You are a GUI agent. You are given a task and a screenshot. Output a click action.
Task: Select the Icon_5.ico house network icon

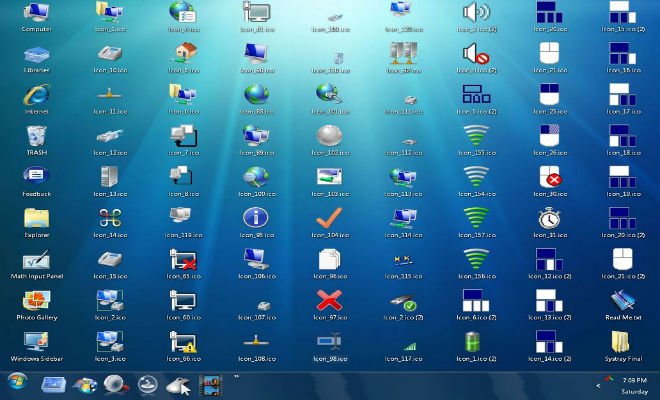[x=184, y=53]
